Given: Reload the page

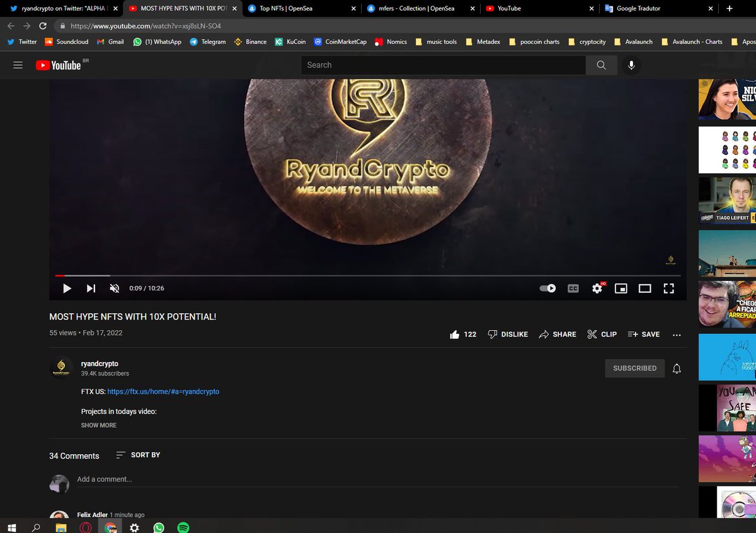Looking at the screenshot, I should click(x=43, y=26).
